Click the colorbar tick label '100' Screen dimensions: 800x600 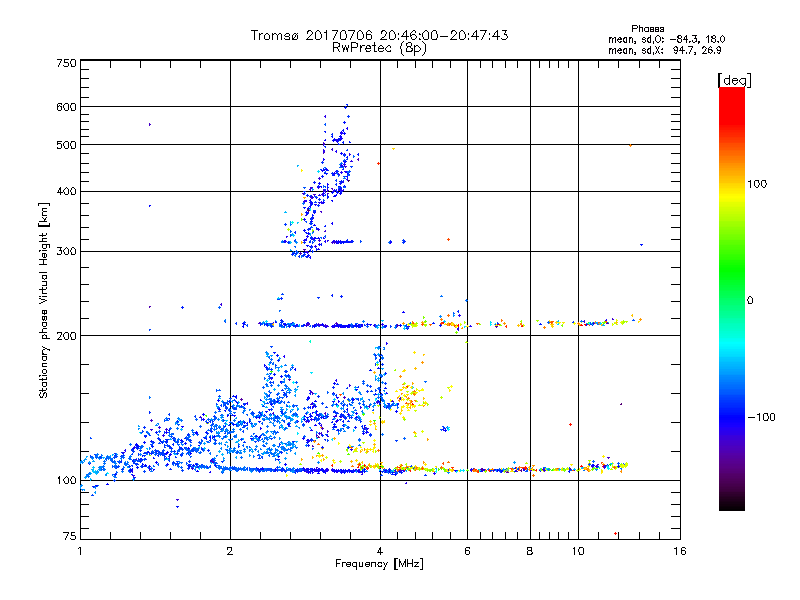(x=757, y=184)
